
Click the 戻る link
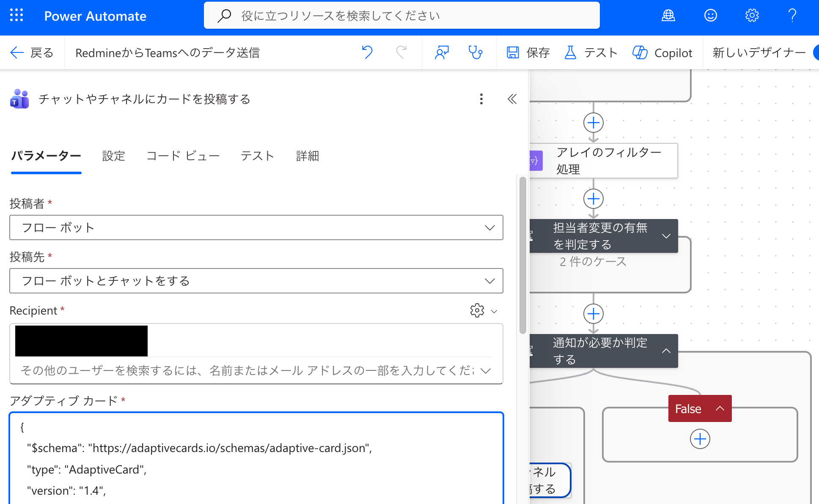coord(42,53)
